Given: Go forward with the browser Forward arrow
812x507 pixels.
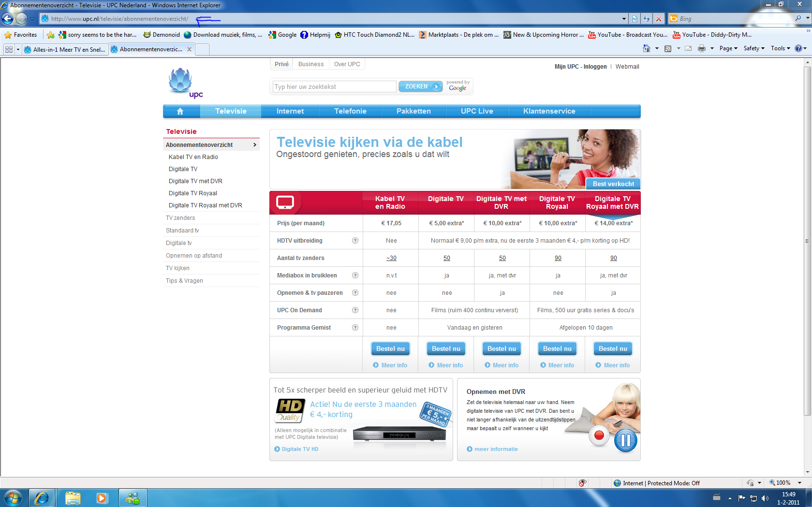Looking at the screenshot, I should tap(21, 18).
